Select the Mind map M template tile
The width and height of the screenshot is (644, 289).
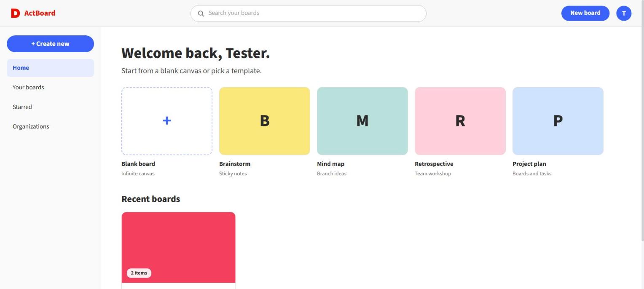point(362,121)
